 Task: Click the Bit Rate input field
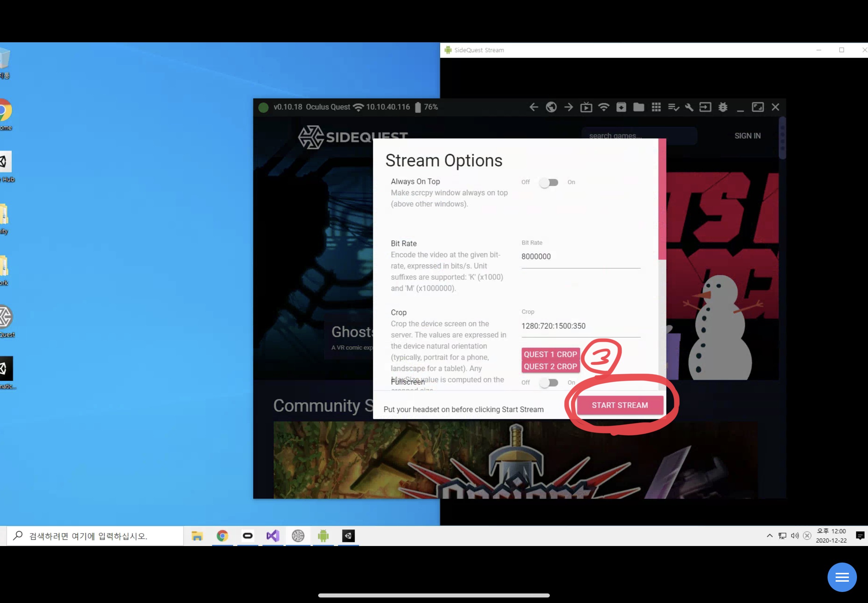pyautogui.click(x=581, y=257)
